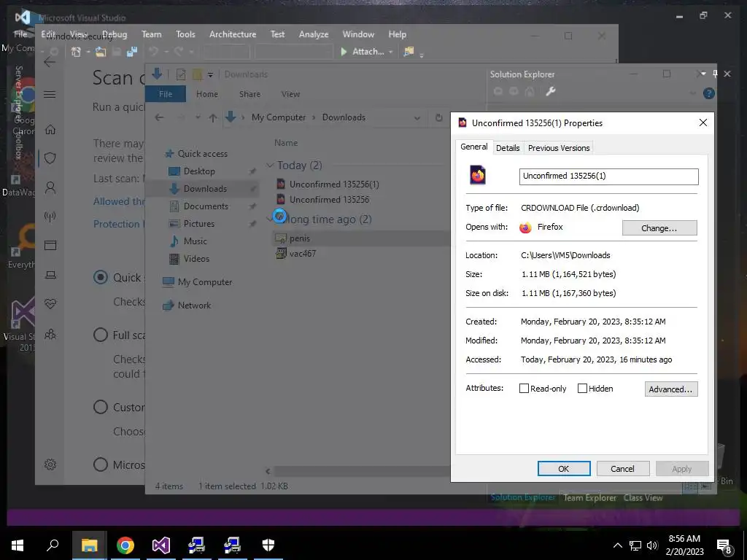Switch to the Previous Versions tab

click(x=559, y=148)
